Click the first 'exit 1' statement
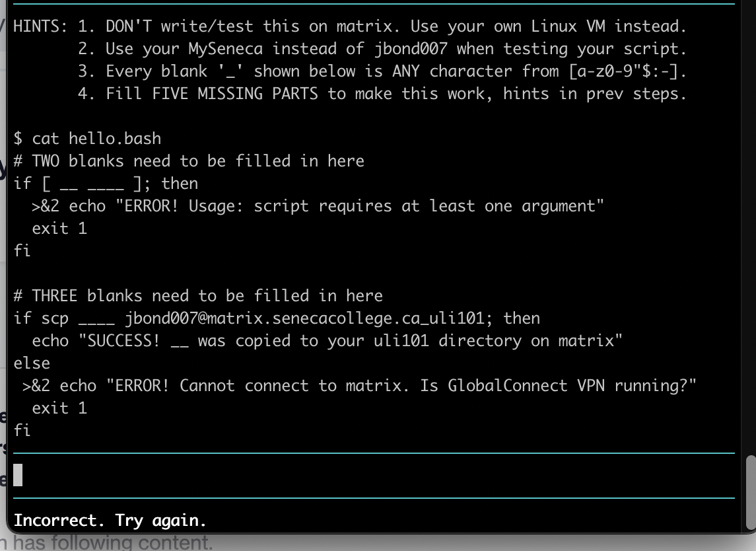 [60, 228]
